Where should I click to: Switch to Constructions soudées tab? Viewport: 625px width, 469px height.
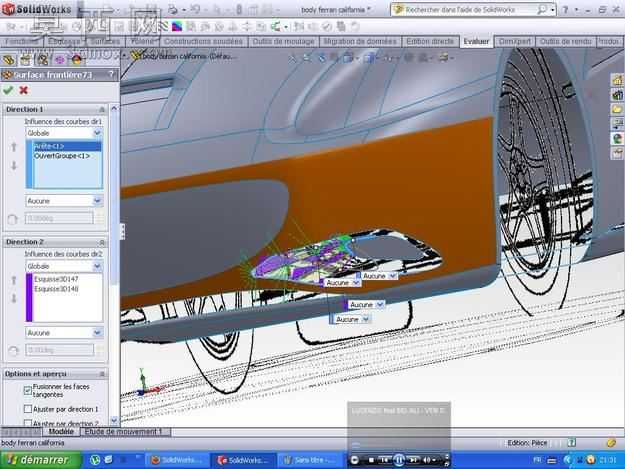203,41
